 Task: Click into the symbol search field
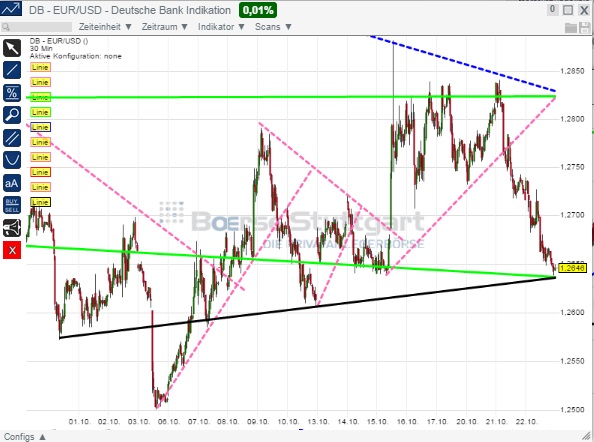pos(37,27)
